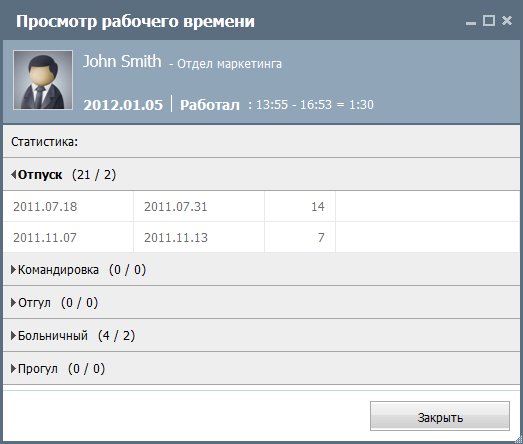Click vacation end date 2011.07.31
This screenshot has height=444, width=523.
click(x=176, y=207)
